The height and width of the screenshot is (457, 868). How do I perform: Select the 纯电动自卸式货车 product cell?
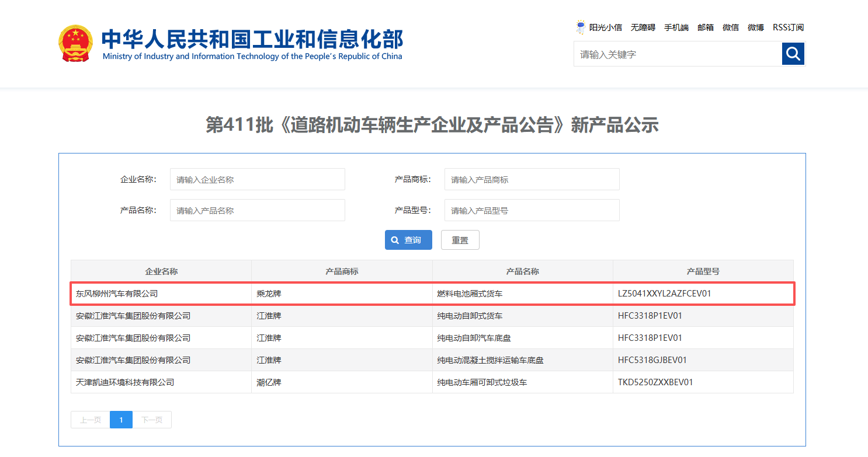(x=523, y=316)
